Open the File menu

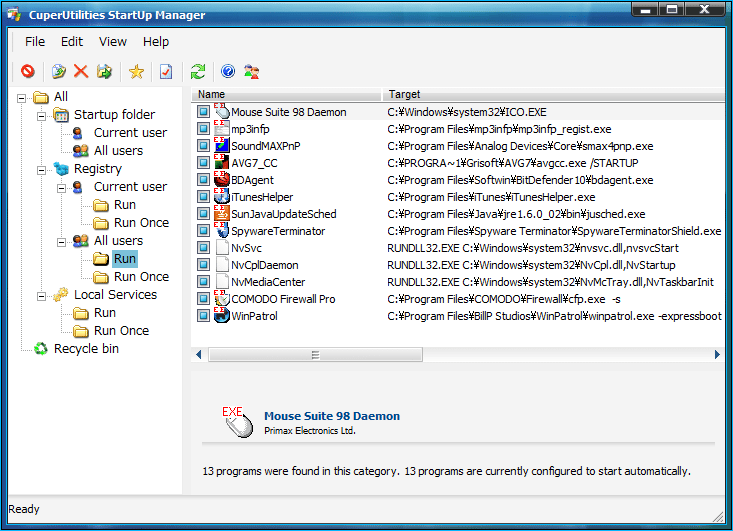tap(35, 42)
